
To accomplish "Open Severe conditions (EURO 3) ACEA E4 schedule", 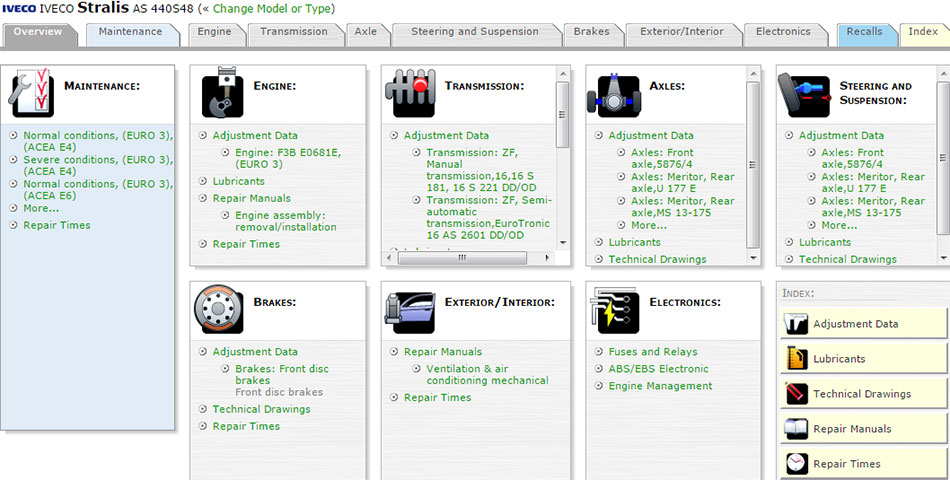I will pos(98,165).
